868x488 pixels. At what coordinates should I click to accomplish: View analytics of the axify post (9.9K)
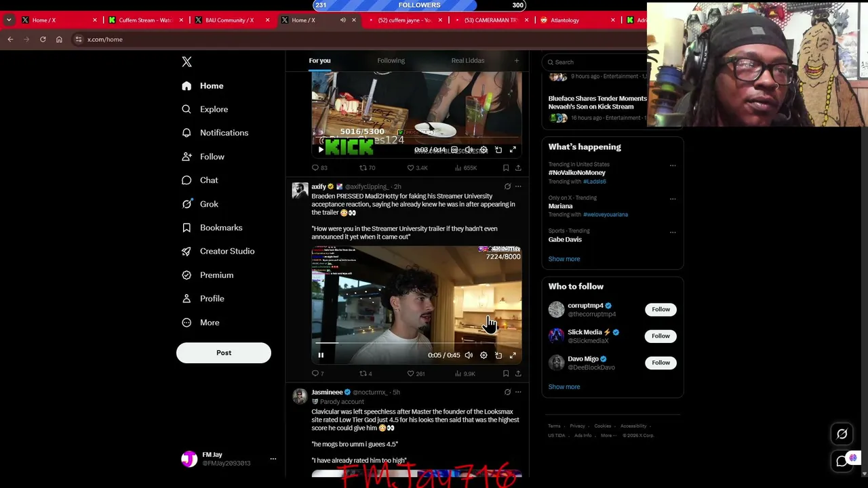tap(465, 373)
